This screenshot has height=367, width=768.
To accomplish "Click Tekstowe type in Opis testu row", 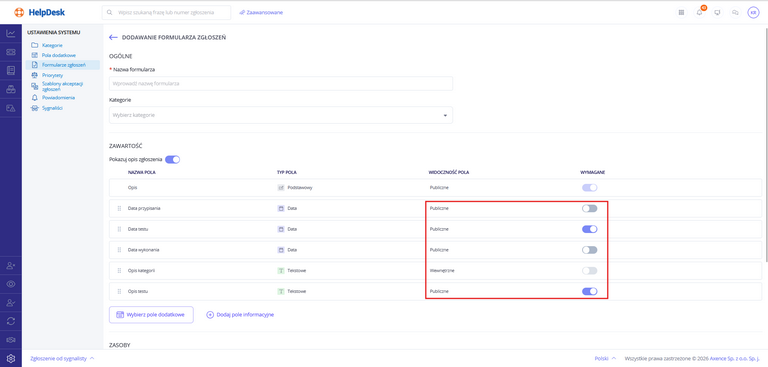I will (x=297, y=291).
